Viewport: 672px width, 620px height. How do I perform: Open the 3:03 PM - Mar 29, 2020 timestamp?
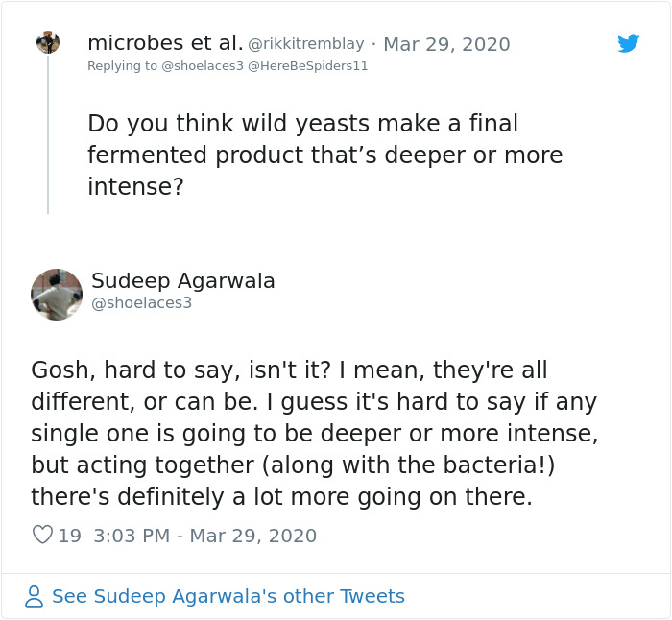click(x=204, y=536)
